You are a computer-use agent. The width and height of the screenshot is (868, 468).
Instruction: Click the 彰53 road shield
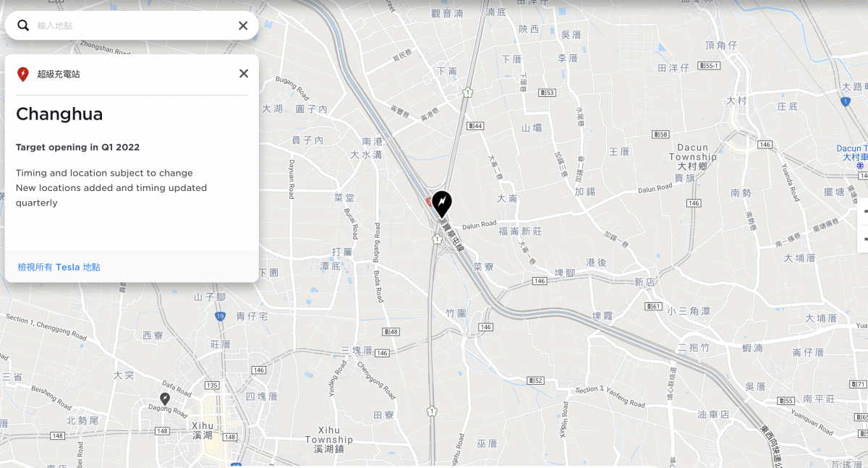coord(547,93)
